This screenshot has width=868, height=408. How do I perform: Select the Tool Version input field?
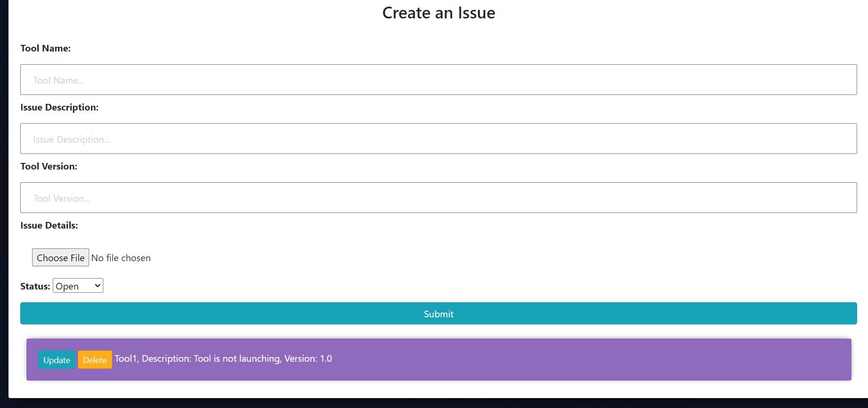438,198
